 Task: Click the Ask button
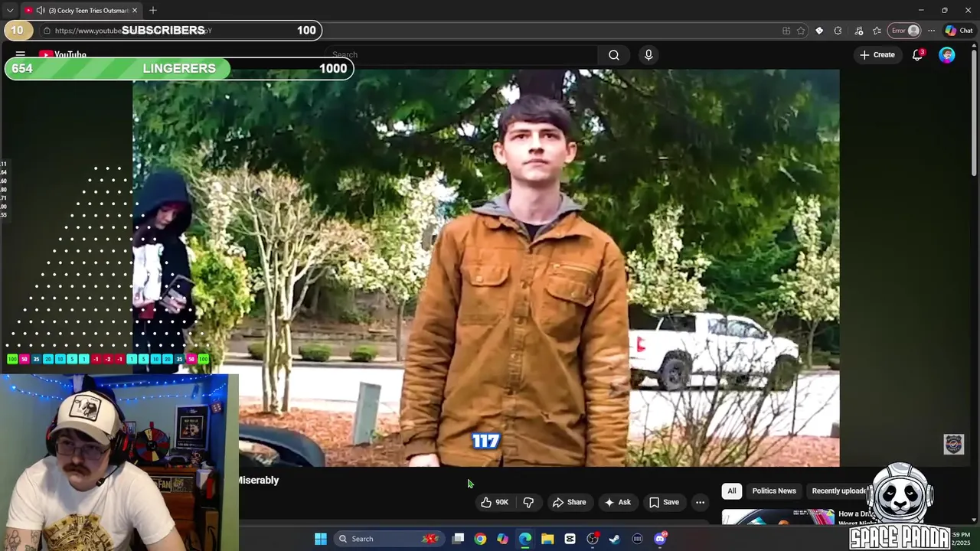coord(618,502)
